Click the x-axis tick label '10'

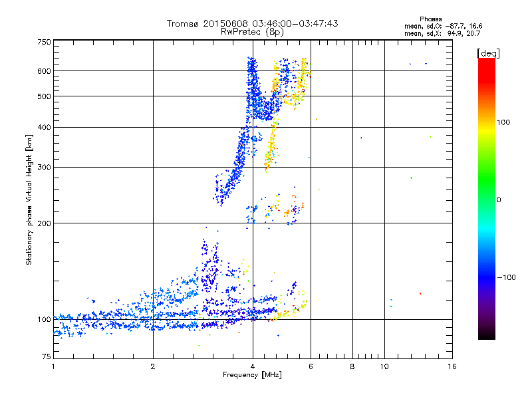click(x=384, y=366)
